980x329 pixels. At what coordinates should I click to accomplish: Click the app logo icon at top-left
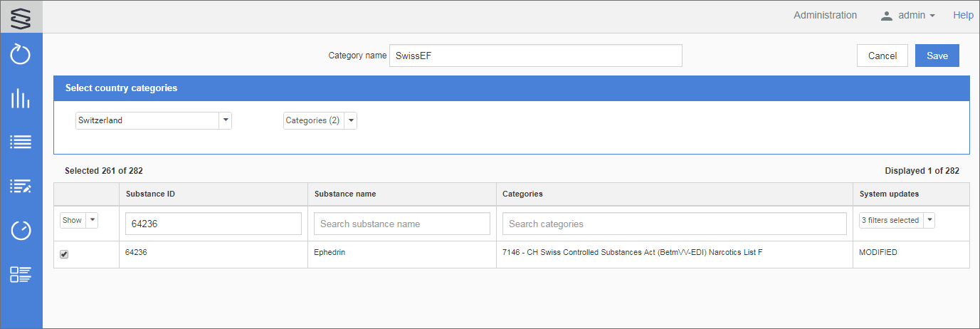pos(21,16)
